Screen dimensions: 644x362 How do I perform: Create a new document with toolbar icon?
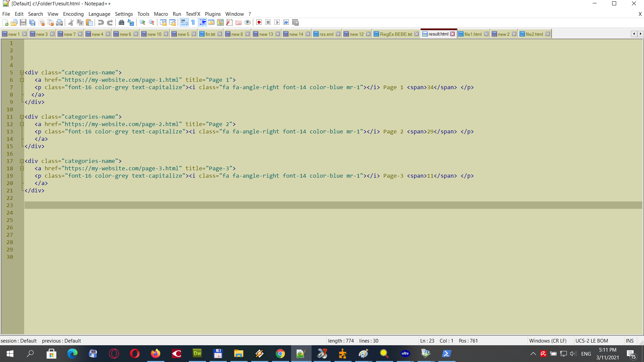click(5, 22)
